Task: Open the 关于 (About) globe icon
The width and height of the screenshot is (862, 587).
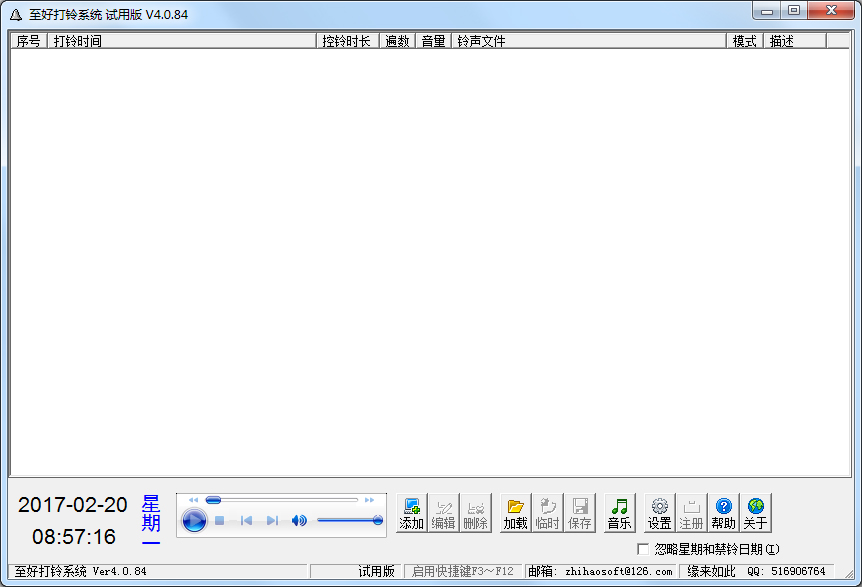Action: pyautogui.click(x=756, y=513)
